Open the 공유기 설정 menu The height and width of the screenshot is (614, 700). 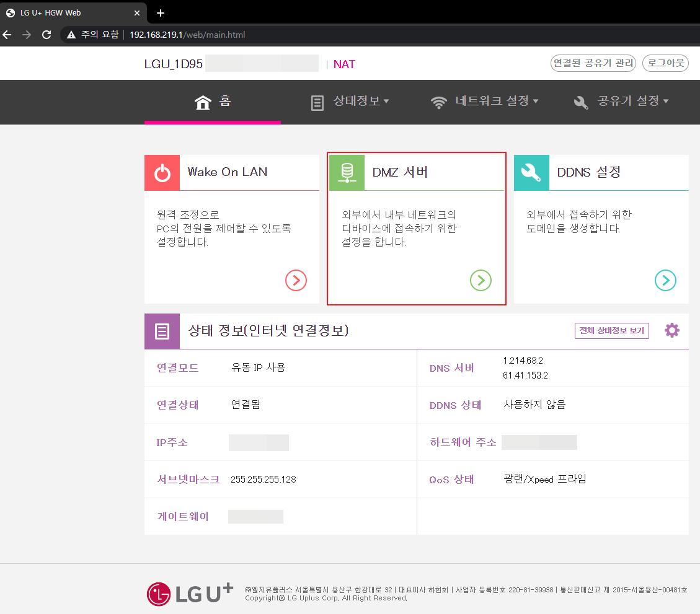click(x=628, y=101)
